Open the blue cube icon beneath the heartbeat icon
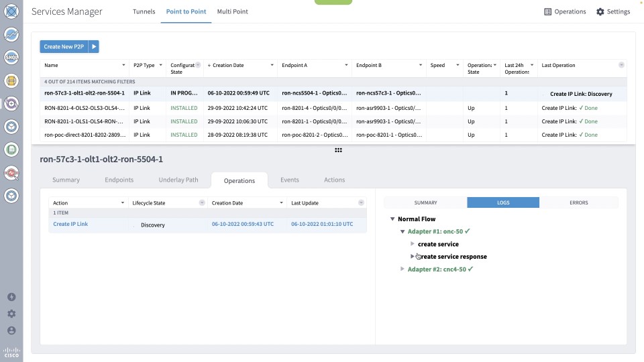Image resolution: width=644 pixels, height=362 pixels. 11,196
